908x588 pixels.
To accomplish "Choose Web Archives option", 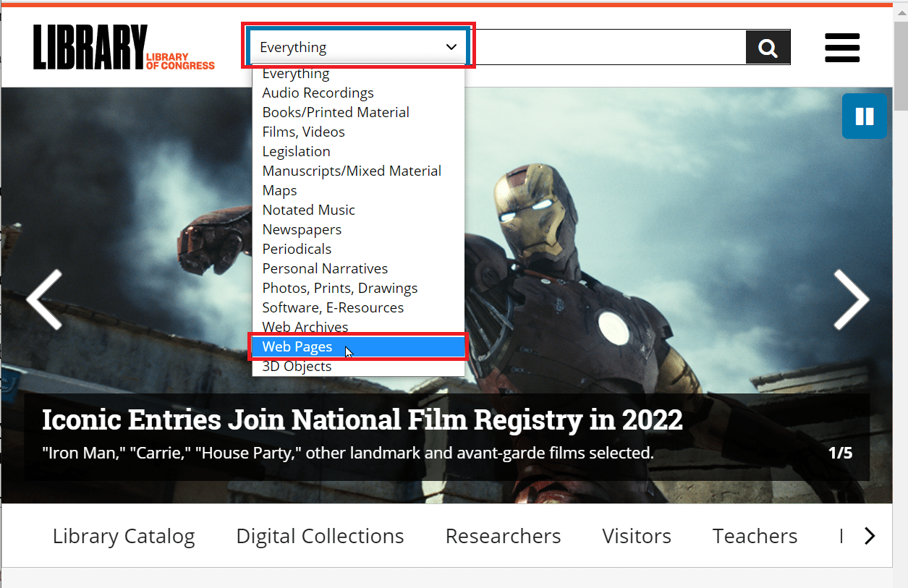I will [358, 327].
